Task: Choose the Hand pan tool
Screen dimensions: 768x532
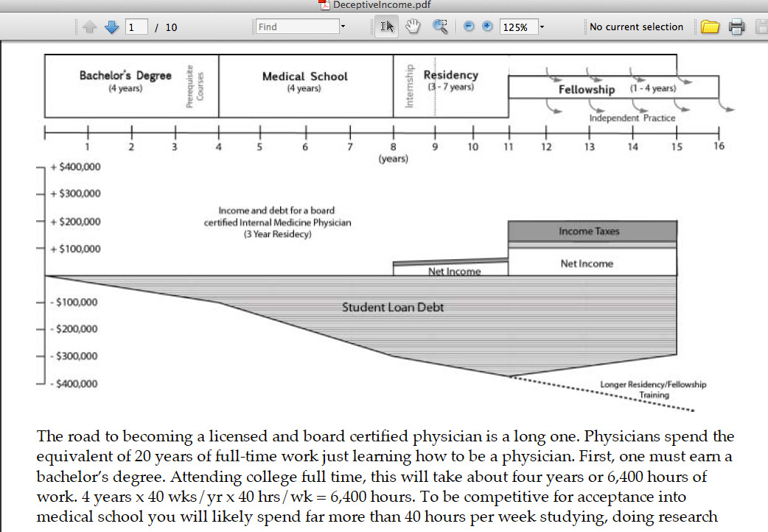Action: click(x=413, y=27)
